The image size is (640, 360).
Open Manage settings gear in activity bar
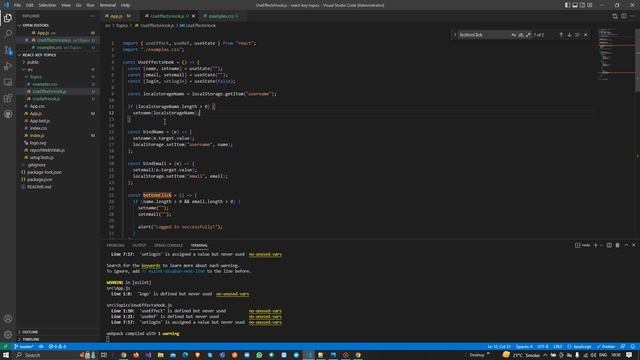pos(8,335)
